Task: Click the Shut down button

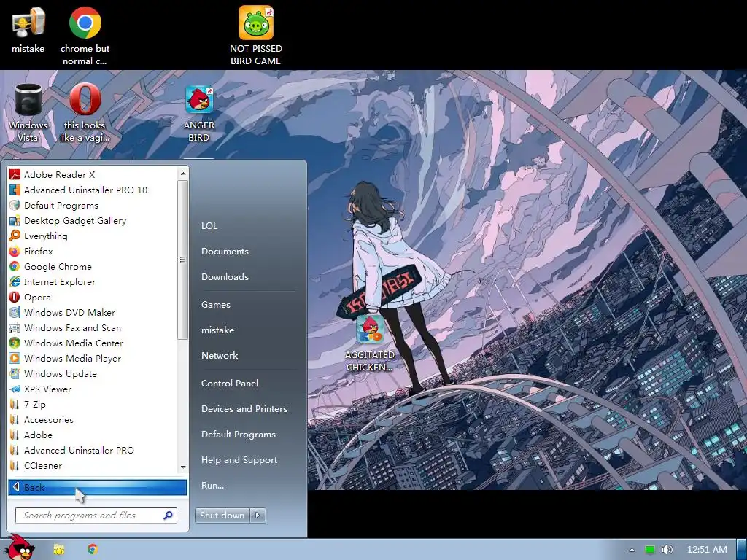Action: 222,515
